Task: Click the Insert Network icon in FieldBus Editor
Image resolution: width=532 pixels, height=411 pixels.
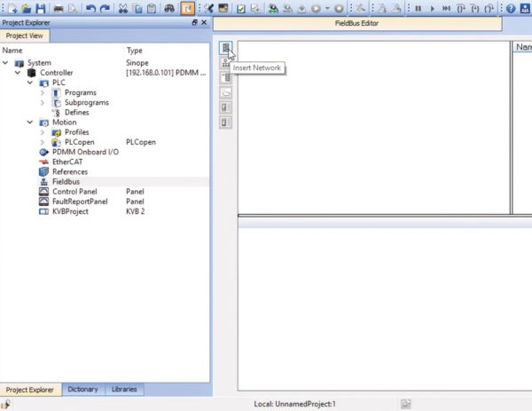Action: (x=225, y=48)
